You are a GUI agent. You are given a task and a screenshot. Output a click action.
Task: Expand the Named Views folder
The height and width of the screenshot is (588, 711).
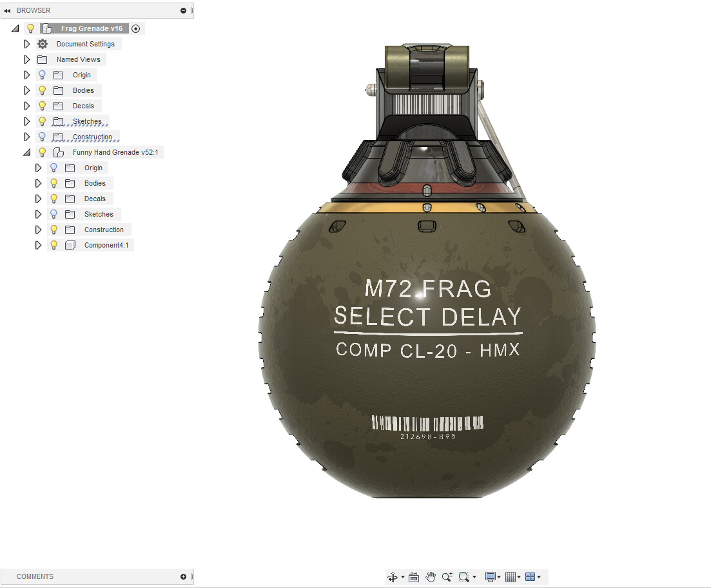pyautogui.click(x=26, y=59)
